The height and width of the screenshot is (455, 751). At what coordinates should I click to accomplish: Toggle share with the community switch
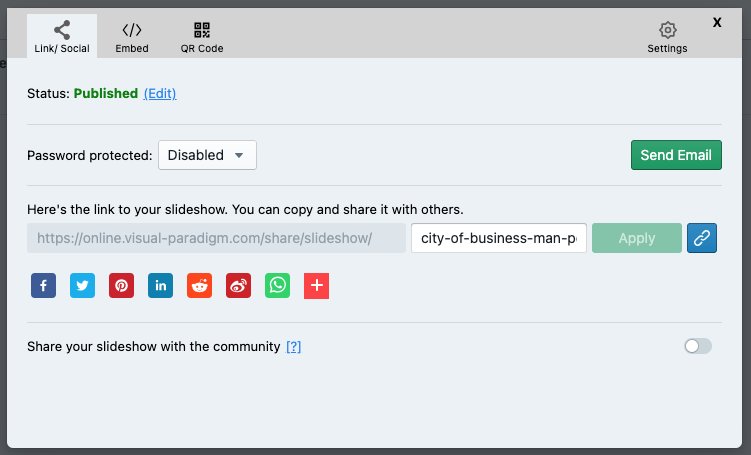[698, 346]
